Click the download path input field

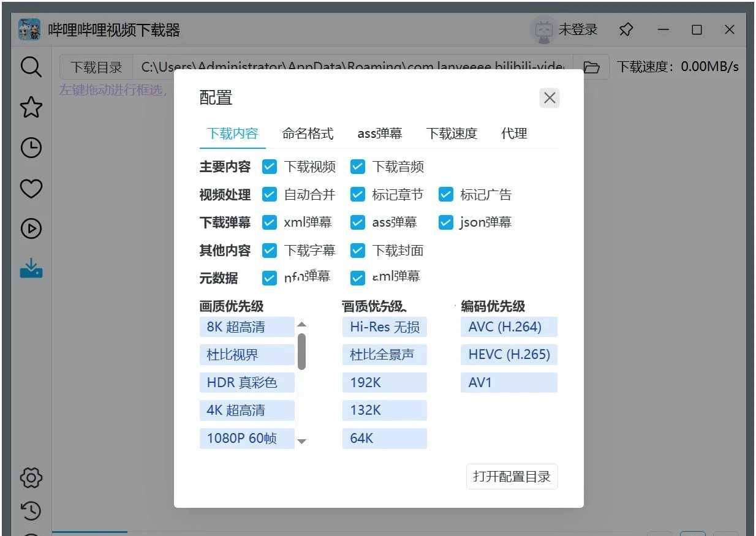pyautogui.click(x=352, y=67)
